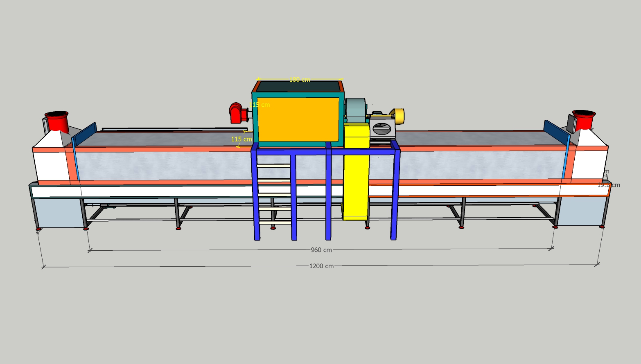This screenshot has height=364, width=641.
Task: Select the round fan housing below the motor
Action: (382, 129)
